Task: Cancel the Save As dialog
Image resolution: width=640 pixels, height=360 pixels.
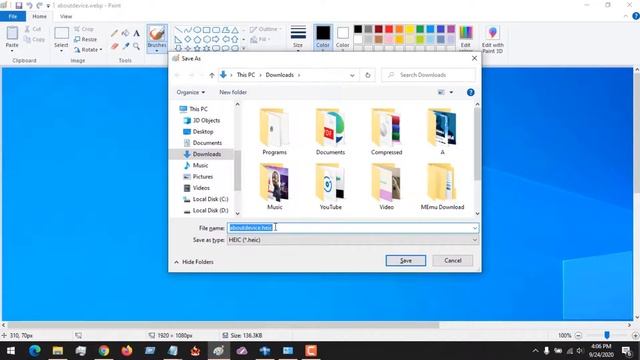Action: coord(453,260)
